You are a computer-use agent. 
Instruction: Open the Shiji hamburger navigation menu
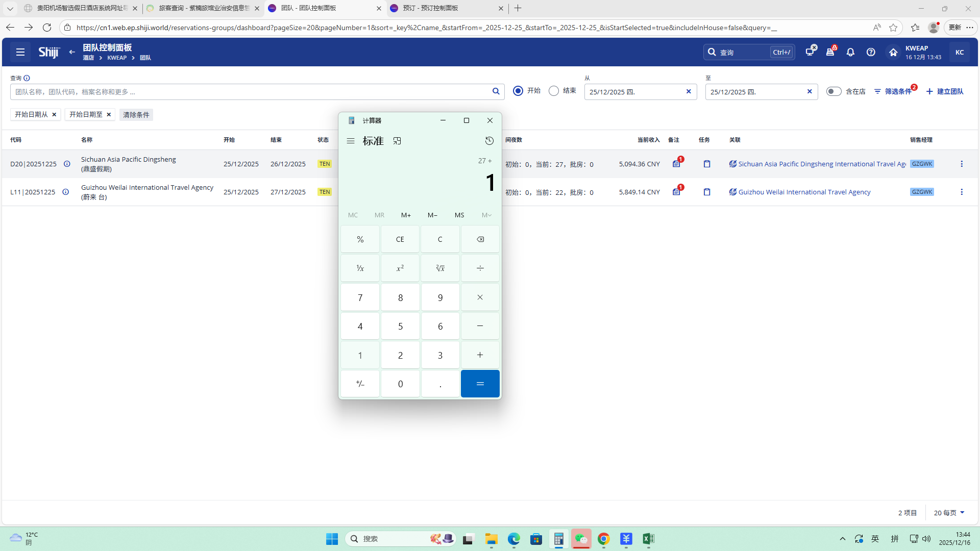(x=20, y=52)
